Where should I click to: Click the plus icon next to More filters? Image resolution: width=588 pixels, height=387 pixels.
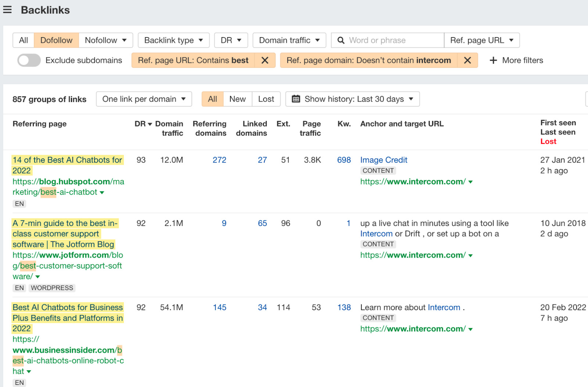click(x=493, y=60)
